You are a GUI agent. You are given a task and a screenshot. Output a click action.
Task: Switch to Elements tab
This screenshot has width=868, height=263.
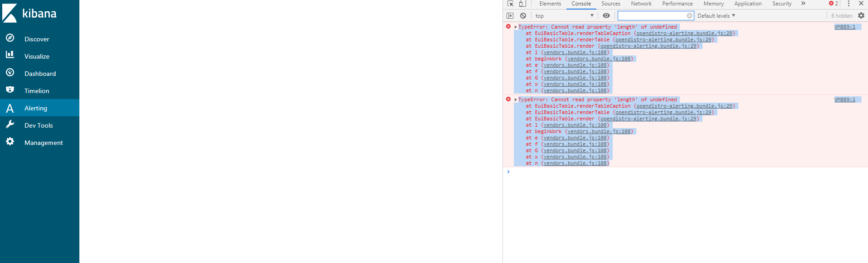[550, 4]
